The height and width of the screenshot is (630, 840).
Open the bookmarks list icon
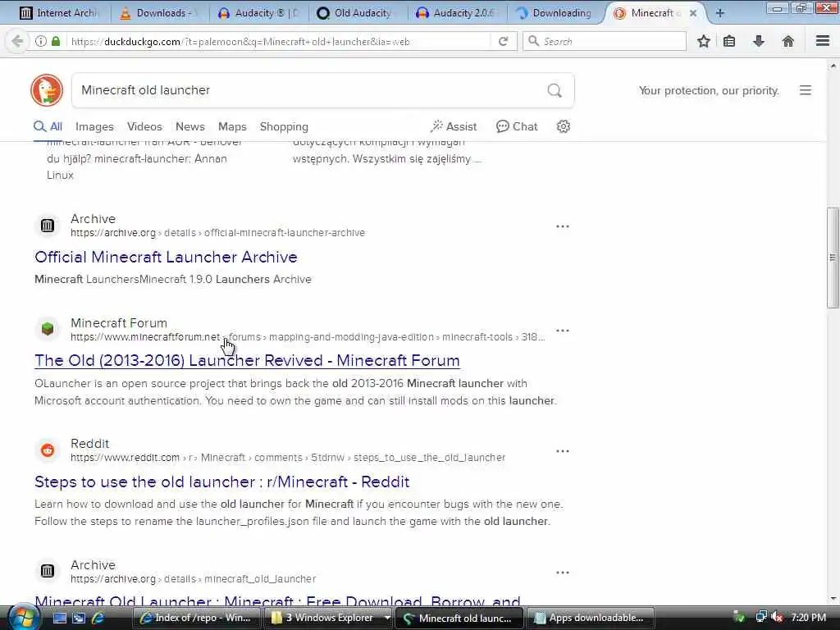coord(729,41)
